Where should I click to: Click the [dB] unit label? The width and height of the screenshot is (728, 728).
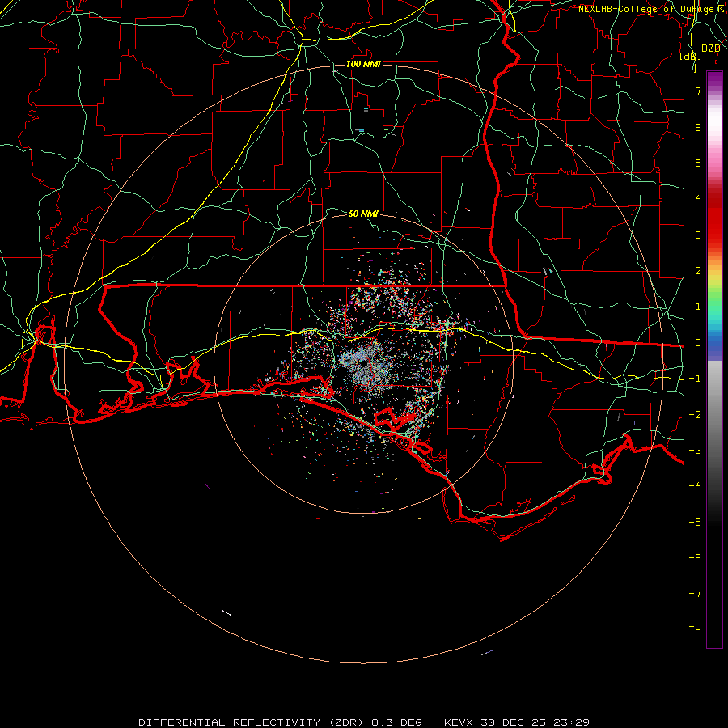tap(691, 56)
